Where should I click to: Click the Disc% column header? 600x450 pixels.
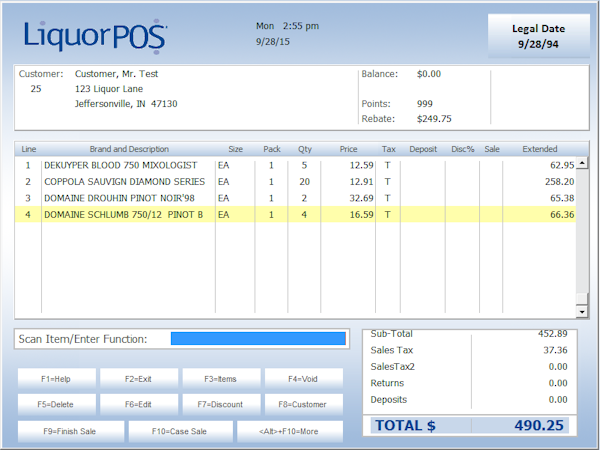pyautogui.click(x=463, y=149)
